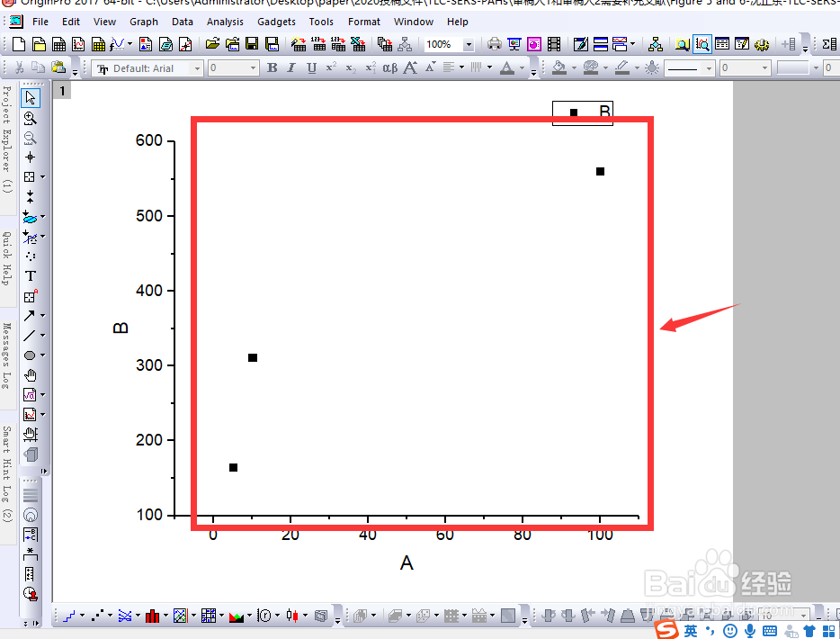Select the X axis title A
Screen dimensions: 840x639
(x=407, y=562)
